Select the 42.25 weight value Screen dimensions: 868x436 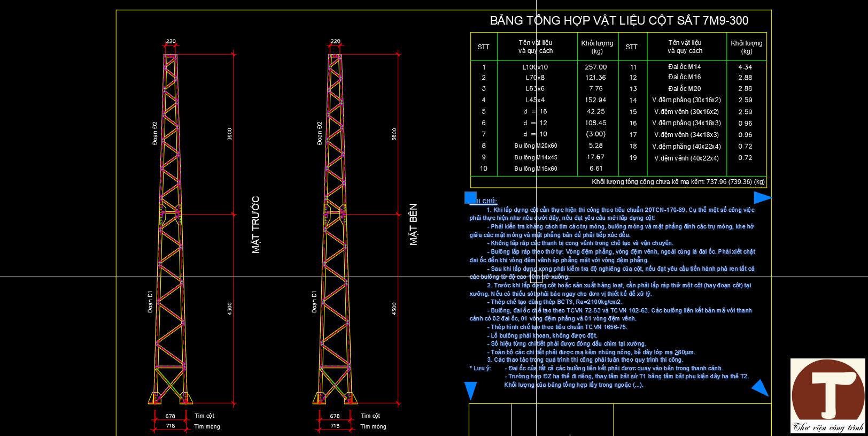[596, 112]
